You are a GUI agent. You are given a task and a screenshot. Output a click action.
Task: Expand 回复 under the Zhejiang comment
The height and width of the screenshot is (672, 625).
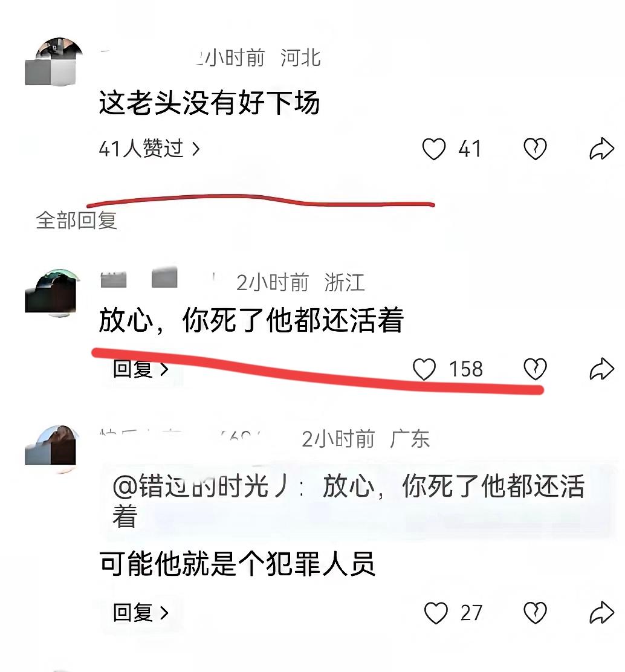pos(141,369)
